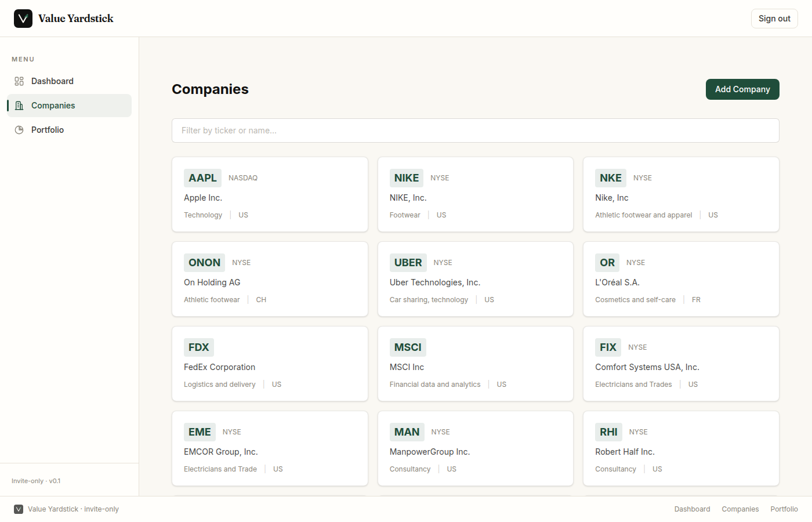Go to Companies in the sidebar menu
Viewport: 812px width, 522px height.
[x=69, y=106]
